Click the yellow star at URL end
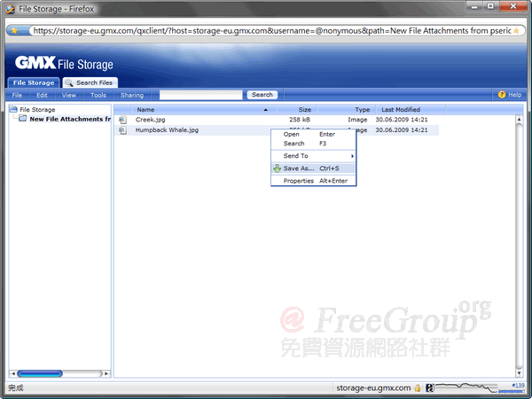Screen dimensions: 532x399 pos(516,30)
